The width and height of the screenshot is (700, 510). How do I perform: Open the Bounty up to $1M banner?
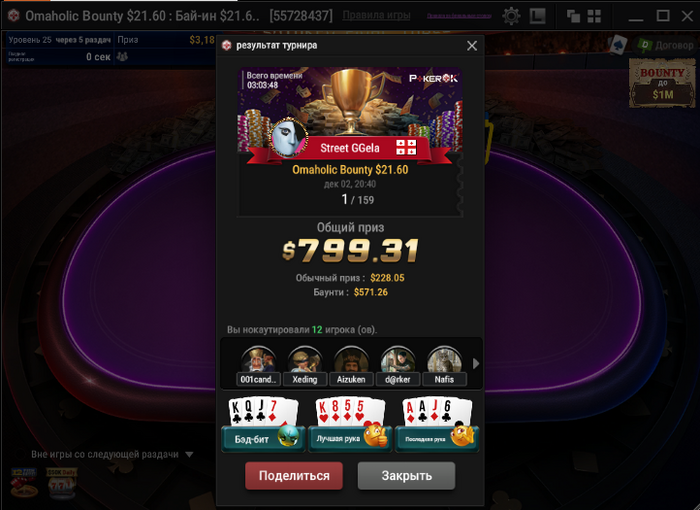point(662,84)
